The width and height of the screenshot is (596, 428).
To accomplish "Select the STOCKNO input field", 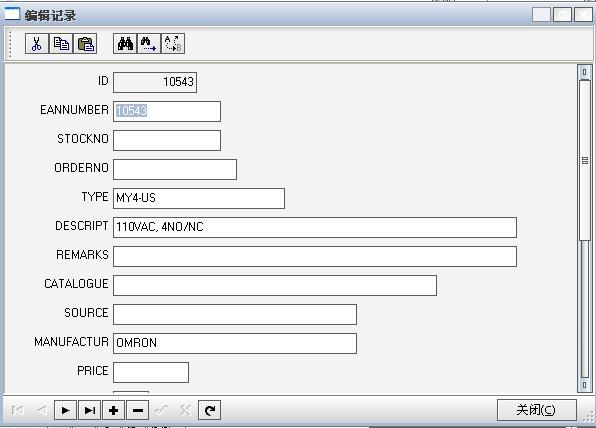I will click(167, 140).
